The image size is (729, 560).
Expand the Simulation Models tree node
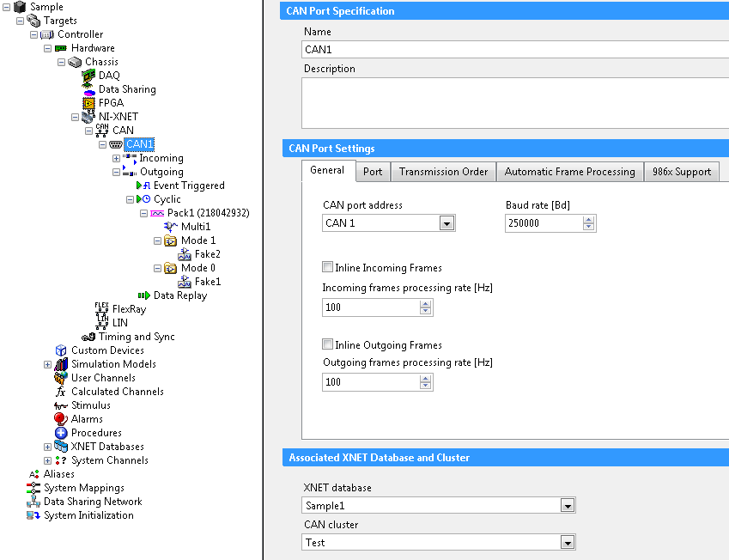point(48,364)
